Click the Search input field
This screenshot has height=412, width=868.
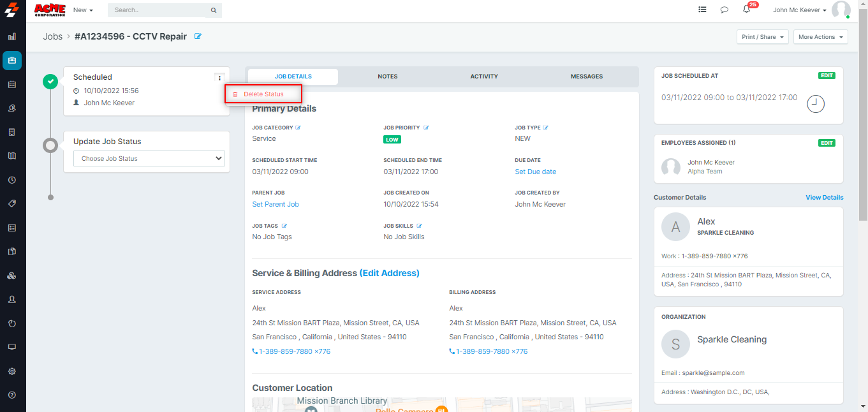coord(159,10)
